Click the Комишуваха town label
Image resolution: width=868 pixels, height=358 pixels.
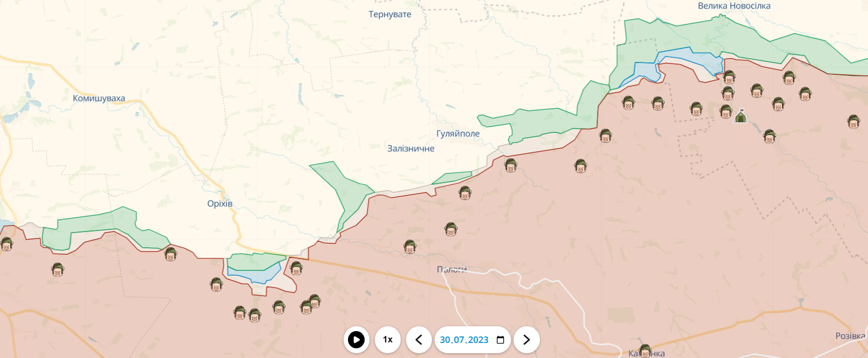click(99, 99)
